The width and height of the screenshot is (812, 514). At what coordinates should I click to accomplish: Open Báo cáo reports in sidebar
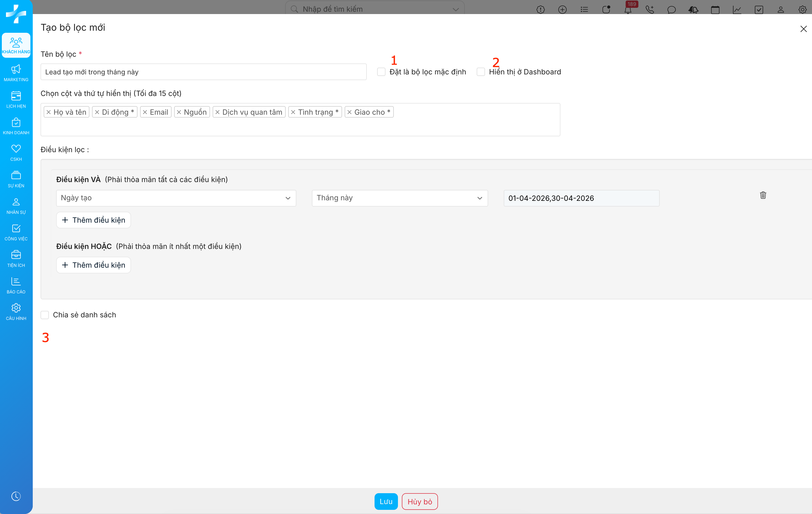click(x=16, y=285)
